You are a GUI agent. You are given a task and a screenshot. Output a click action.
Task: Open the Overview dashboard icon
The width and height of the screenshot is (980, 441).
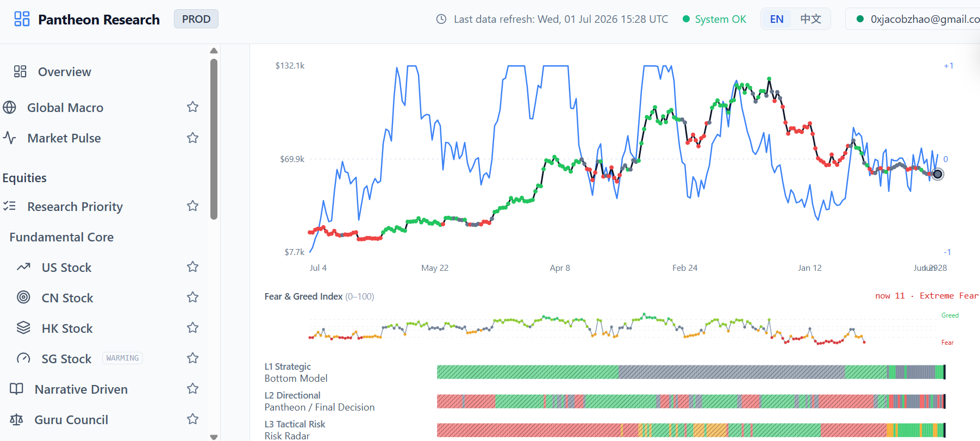[x=20, y=72]
